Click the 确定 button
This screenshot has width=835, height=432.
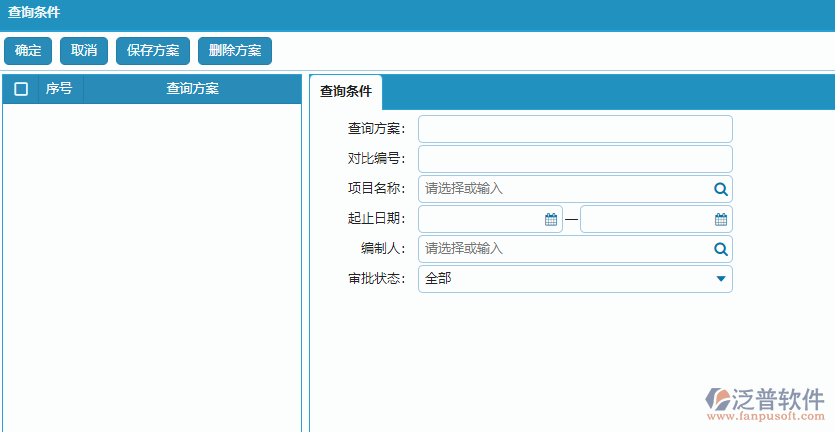click(28, 51)
